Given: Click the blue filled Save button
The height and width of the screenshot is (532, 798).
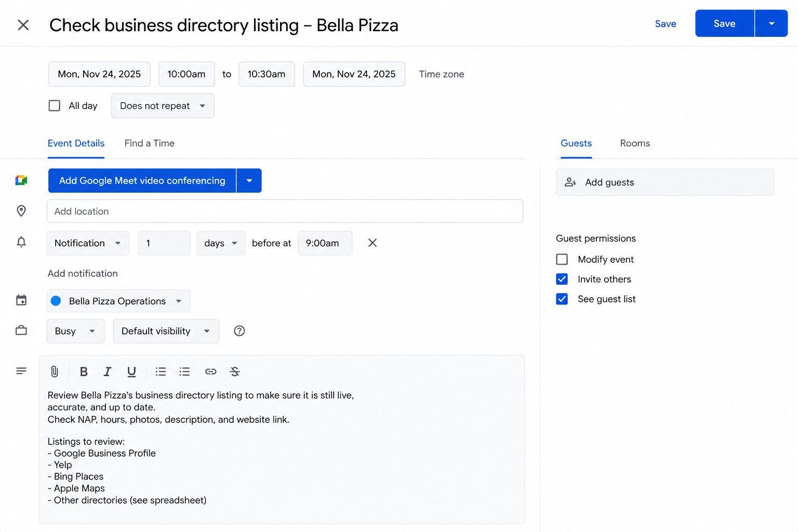Looking at the screenshot, I should (x=725, y=23).
